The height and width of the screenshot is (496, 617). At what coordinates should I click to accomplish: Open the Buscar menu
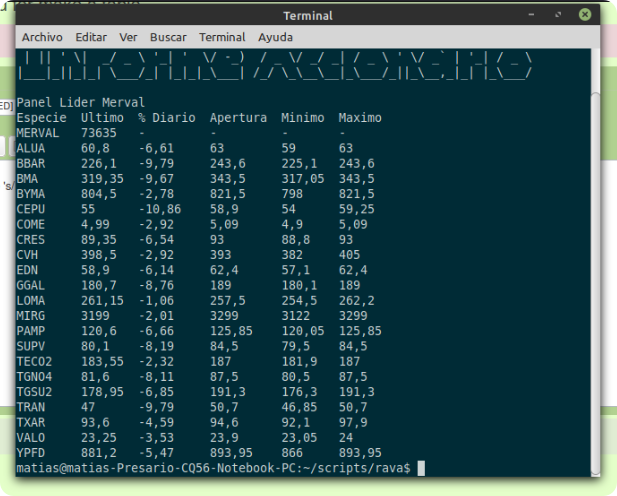coord(168,37)
